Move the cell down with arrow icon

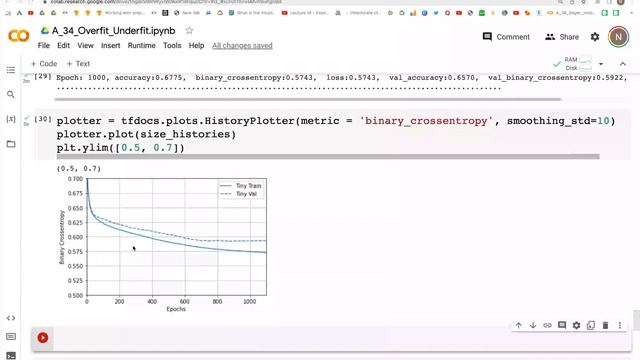[533, 325]
